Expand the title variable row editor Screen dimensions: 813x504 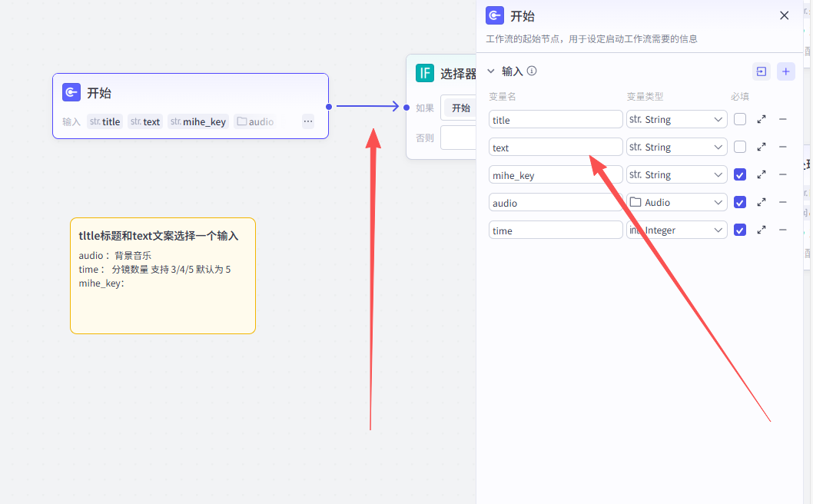tap(761, 120)
